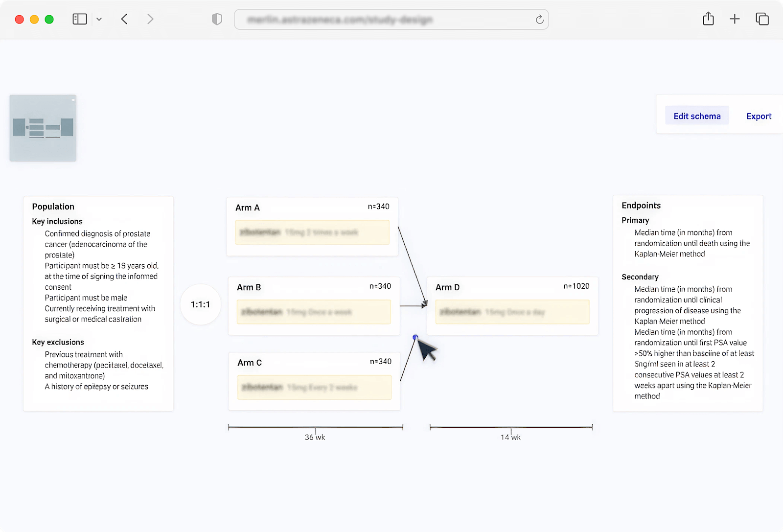Toggle the Safari sidebar icon
The width and height of the screenshot is (783, 532).
(79, 19)
